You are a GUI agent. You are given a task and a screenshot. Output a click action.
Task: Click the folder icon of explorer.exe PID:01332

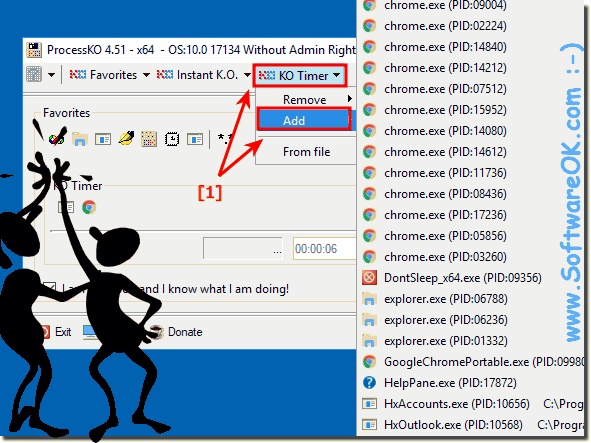coord(369,341)
